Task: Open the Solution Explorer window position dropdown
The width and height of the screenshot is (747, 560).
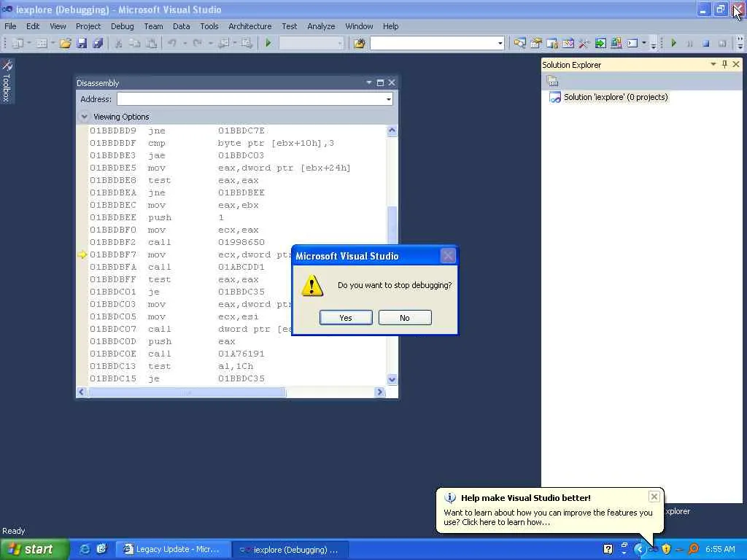Action: (x=713, y=64)
